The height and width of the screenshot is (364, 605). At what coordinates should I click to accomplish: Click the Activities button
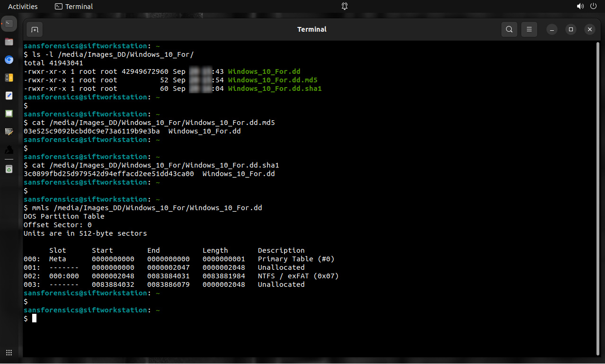23,6
